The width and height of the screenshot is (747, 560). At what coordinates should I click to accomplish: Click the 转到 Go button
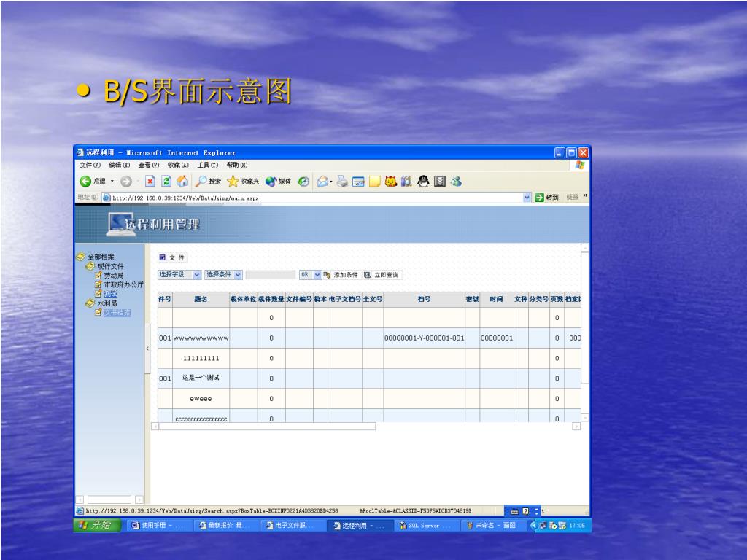pyautogui.click(x=546, y=197)
